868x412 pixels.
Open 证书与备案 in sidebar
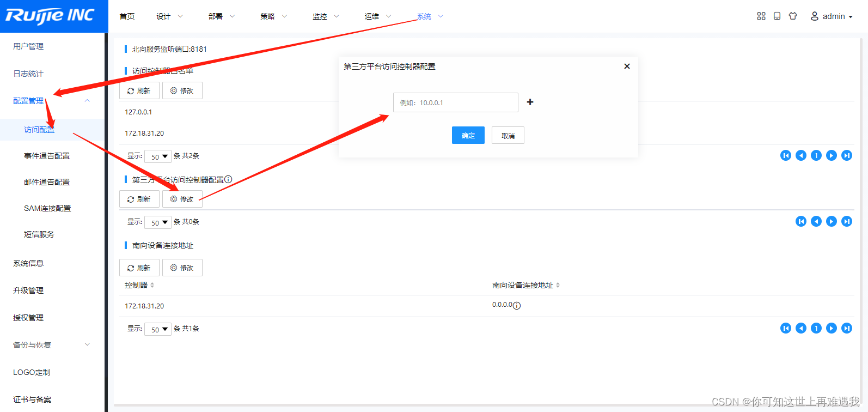(x=32, y=399)
